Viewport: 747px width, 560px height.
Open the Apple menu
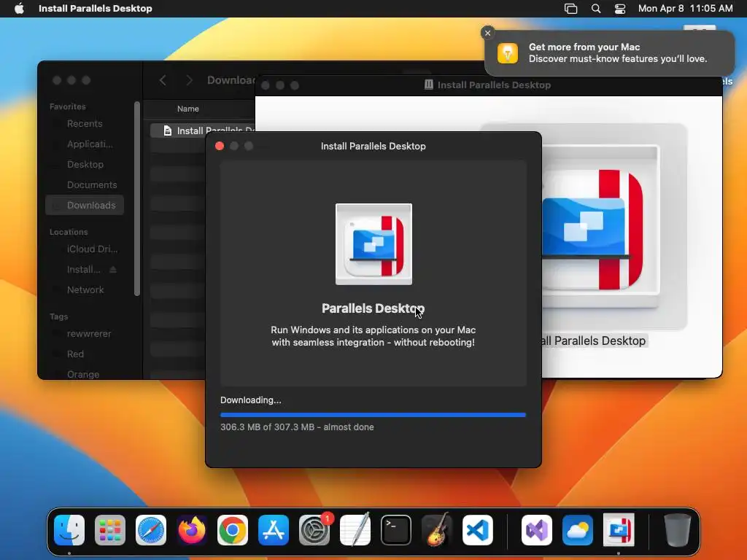click(19, 9)
